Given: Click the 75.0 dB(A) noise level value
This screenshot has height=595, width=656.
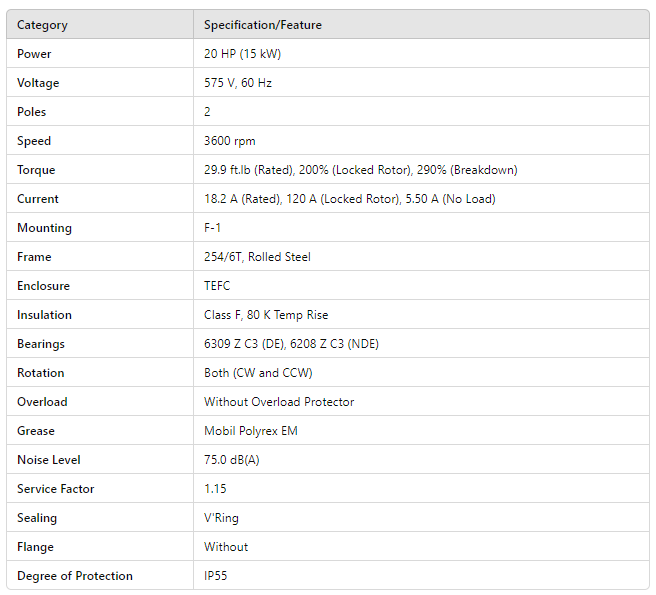Looking at the screenshot, I should point(232,460).
